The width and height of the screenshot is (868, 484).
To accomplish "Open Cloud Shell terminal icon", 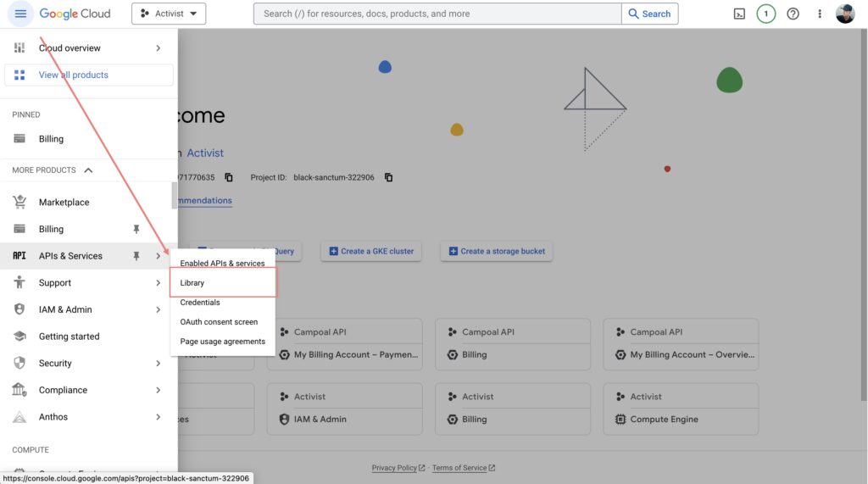I will pyautogui.click(x=739, y=14).
